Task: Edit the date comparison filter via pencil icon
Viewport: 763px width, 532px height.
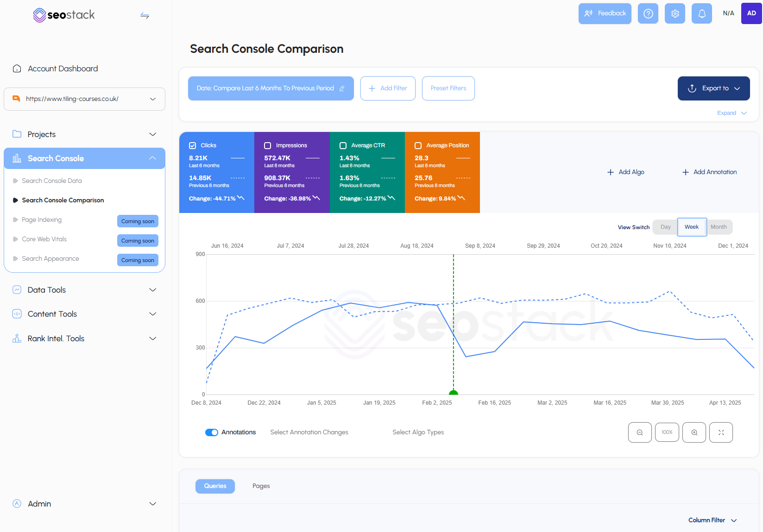Action: tap(342, 88)
